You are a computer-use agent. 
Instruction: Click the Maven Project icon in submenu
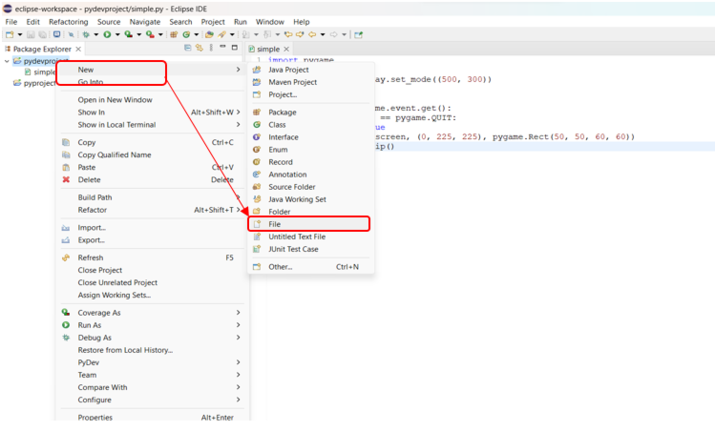(258, 82)
